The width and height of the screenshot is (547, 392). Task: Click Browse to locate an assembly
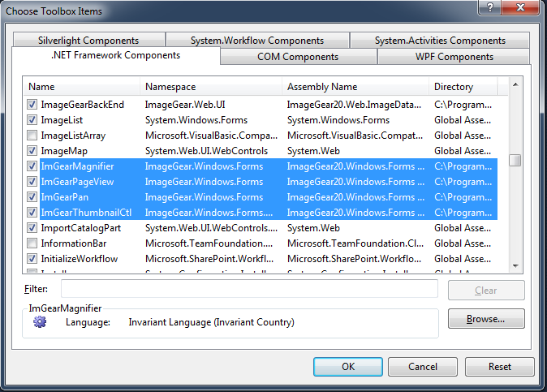(x=486, y=318)
